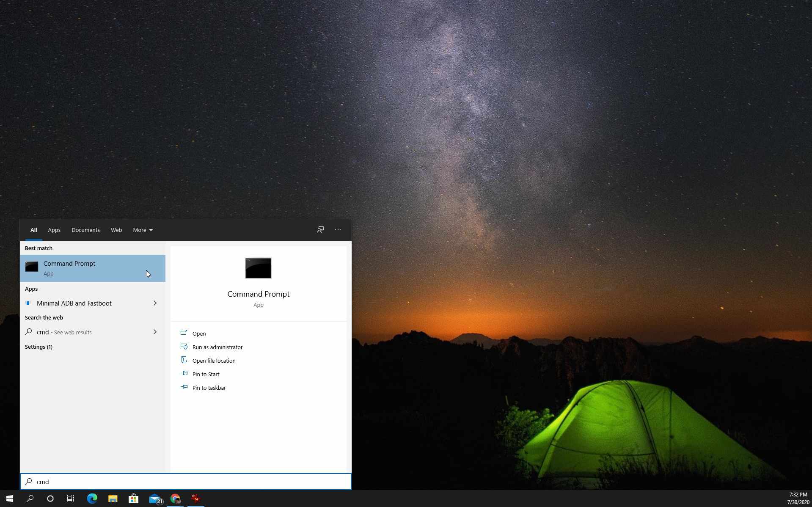The width and height of the screenshot is (812, 507).
Task: Open the Settings (1) results group
Action: click(39, 347)
